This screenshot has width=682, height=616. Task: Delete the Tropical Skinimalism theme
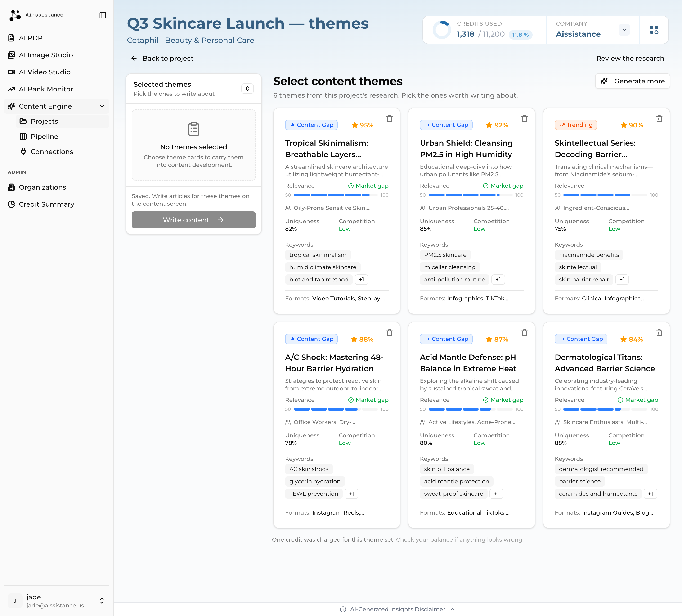point(390,118)
